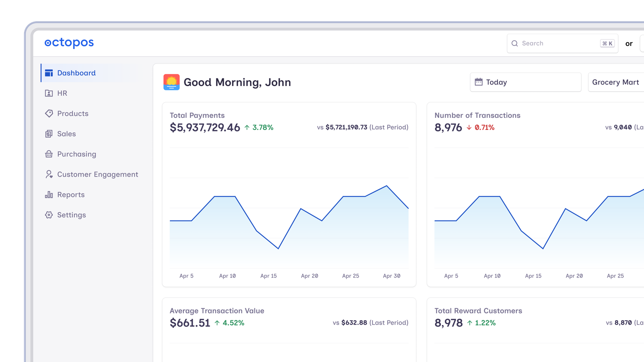644x362 pixels.
Task: Open the Today date range selector
Action: click(526, 82)
